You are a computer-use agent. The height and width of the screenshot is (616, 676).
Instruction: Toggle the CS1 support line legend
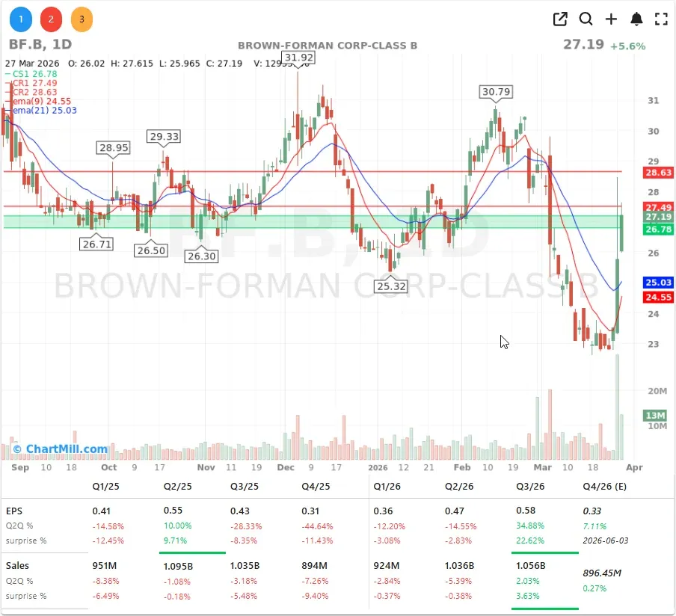[33, 75]
